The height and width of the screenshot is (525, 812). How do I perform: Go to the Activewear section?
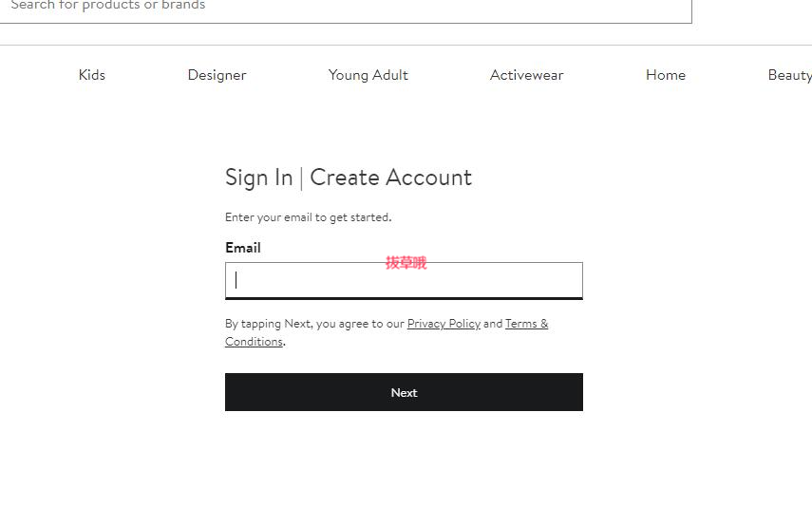click(527, 75)
